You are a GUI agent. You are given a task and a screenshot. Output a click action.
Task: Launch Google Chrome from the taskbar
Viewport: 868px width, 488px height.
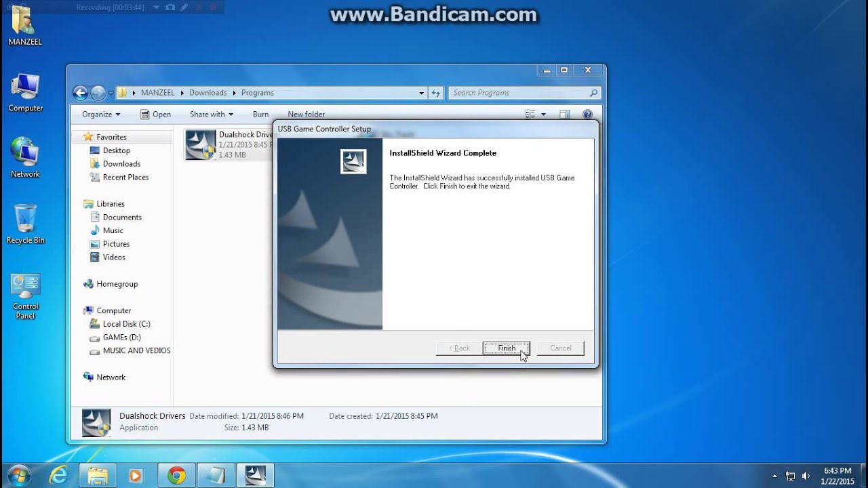[177, 476]
